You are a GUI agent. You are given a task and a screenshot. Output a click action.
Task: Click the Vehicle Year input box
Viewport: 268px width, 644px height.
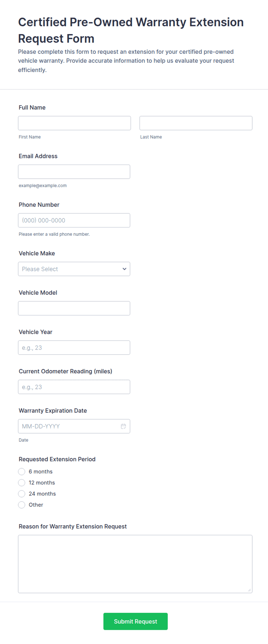click(74, 348)
